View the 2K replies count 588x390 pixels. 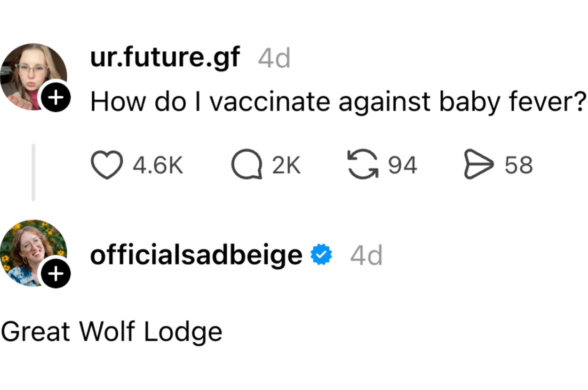286,165
